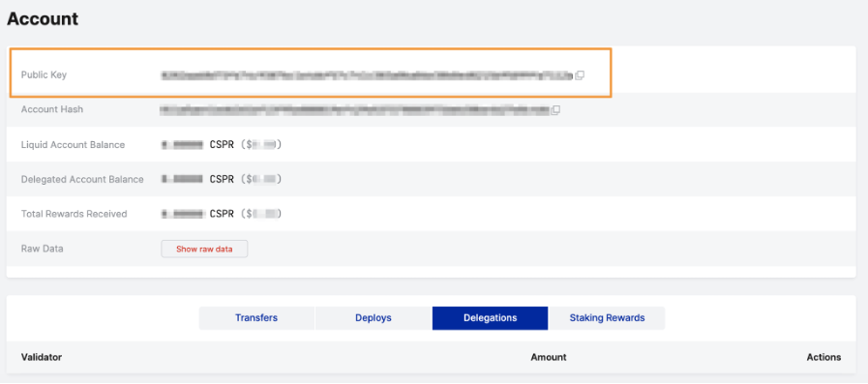868x384 pixels.
Task: Click the Actions column header
Action: 823,358
